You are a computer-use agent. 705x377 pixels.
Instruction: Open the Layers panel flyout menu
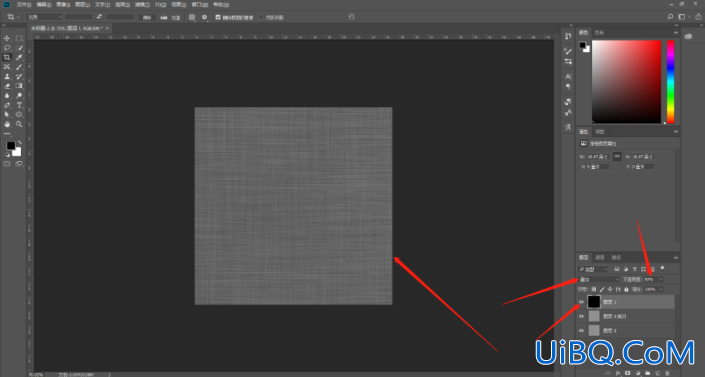tap(676, 257)
